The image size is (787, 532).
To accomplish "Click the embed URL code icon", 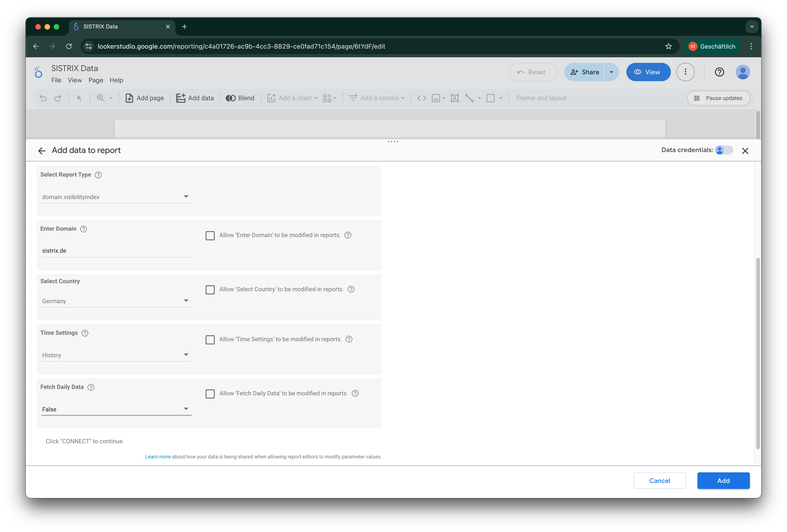I will pyautogui.click(x=421, y=98).
